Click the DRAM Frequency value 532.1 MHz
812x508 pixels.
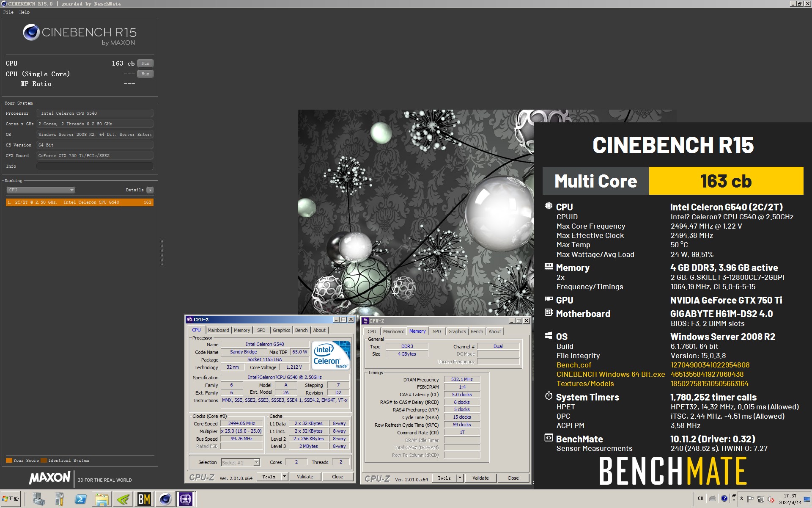(462, 379)
